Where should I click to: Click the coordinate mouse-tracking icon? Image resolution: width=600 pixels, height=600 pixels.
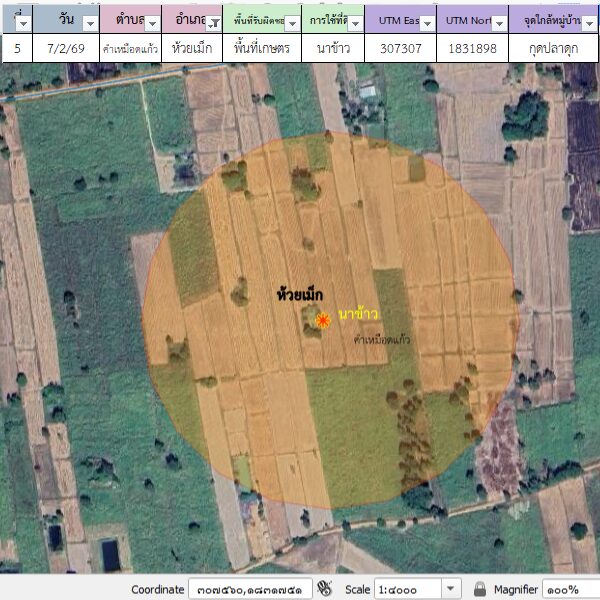(x=322, y=589)
